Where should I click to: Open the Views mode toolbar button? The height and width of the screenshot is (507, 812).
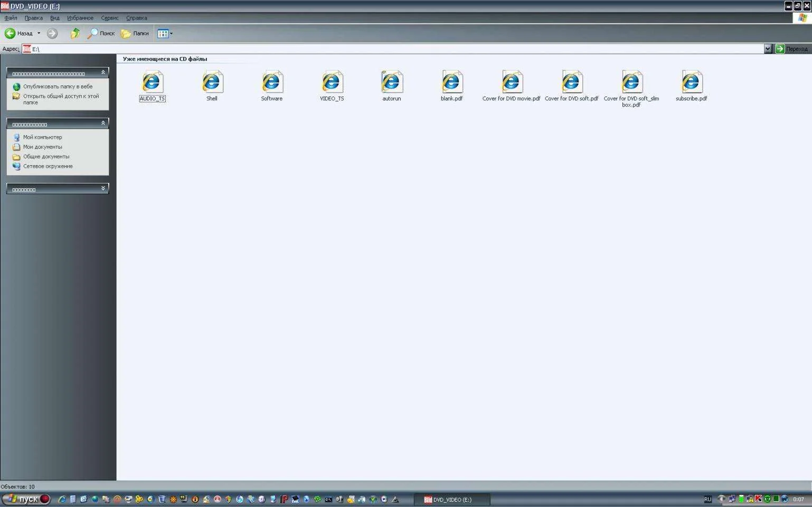tap(165, 33)
